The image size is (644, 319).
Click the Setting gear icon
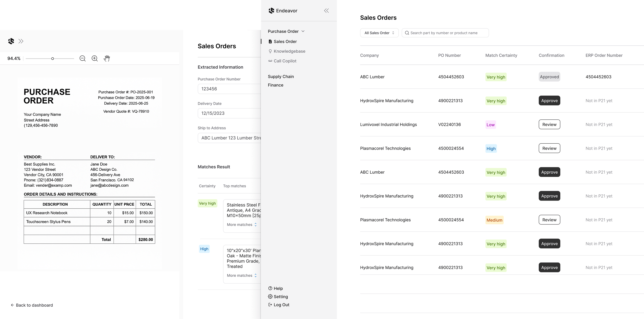(270, 296)
